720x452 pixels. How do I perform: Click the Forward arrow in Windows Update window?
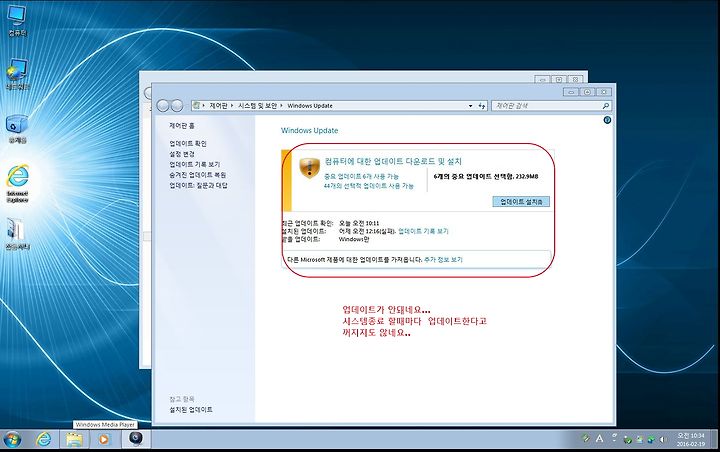coord(177,106)
